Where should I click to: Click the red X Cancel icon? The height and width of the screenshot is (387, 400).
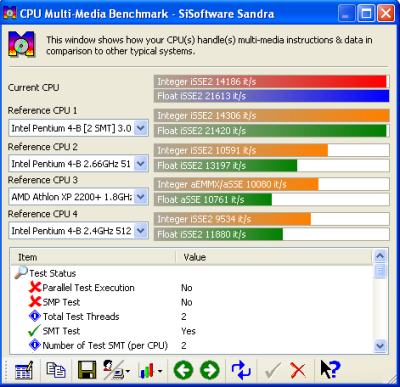298,370
